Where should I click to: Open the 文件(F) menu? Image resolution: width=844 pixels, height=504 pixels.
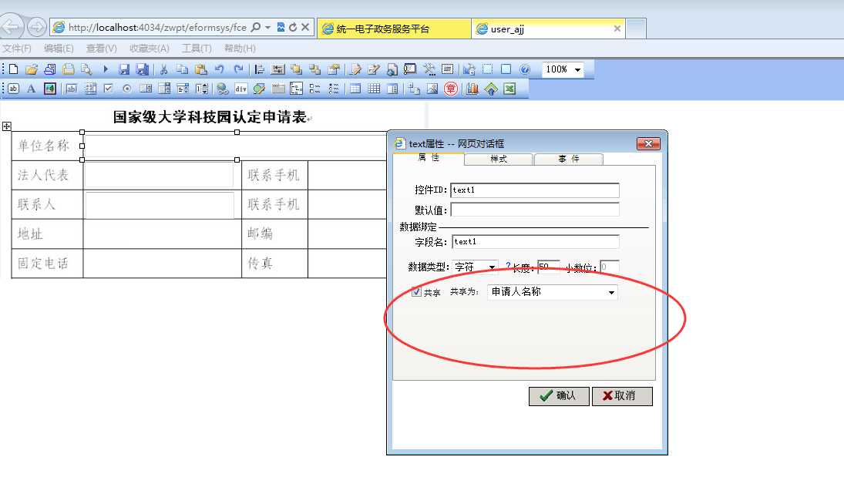(17, 48)
